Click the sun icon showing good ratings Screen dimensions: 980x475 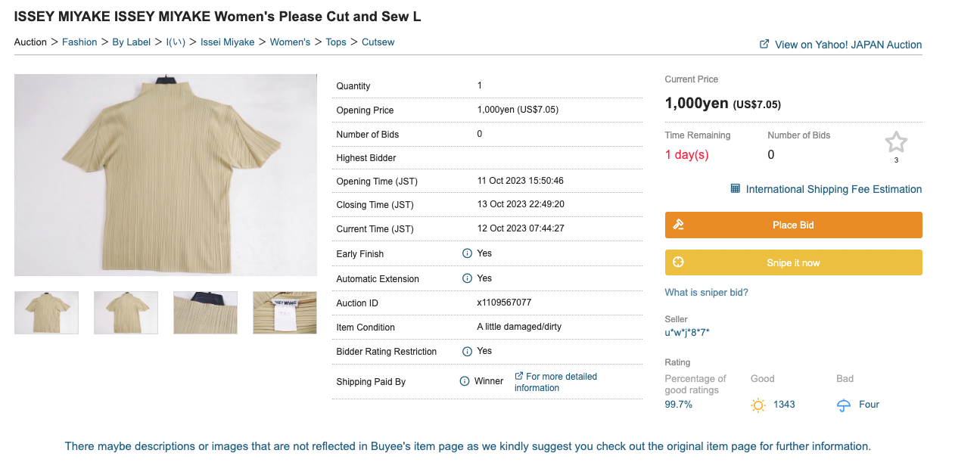coord(758,405)
